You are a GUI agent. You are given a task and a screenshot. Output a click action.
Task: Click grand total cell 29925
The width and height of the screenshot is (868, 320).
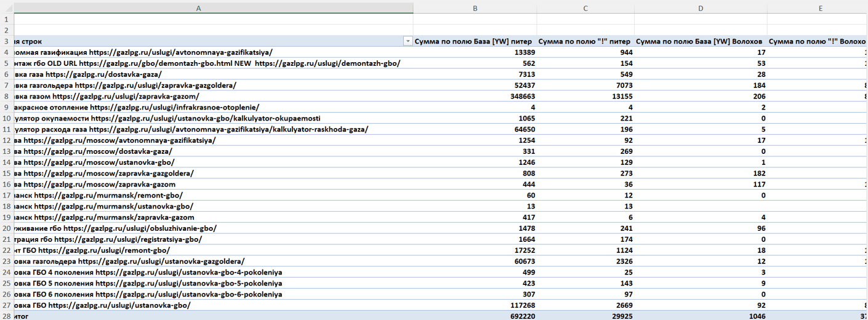pyautogui.click(x=585, y=316)
